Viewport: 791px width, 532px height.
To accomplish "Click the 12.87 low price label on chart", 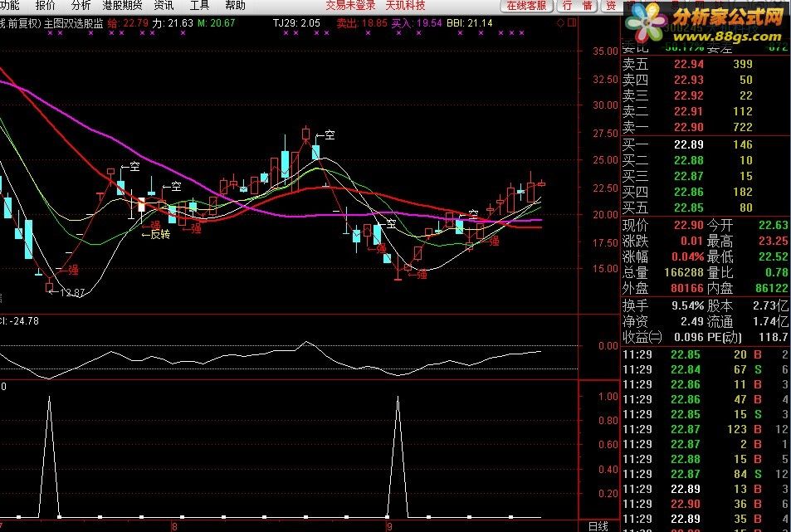I will 72,292.
